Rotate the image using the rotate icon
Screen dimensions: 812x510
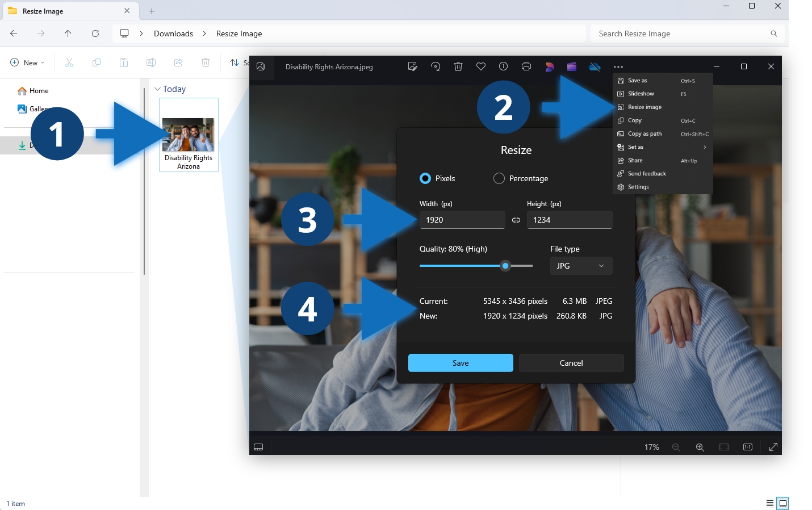tap(436, 67)
